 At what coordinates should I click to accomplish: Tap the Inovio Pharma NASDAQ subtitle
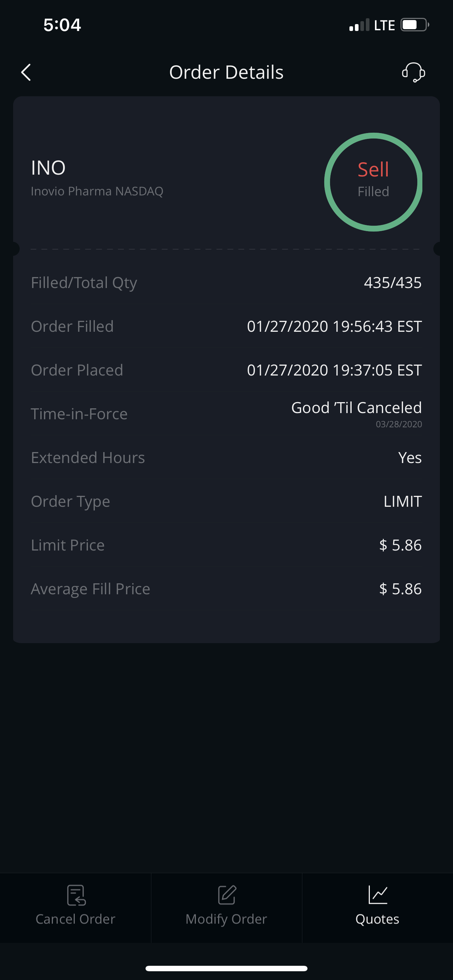coord(97,191)
